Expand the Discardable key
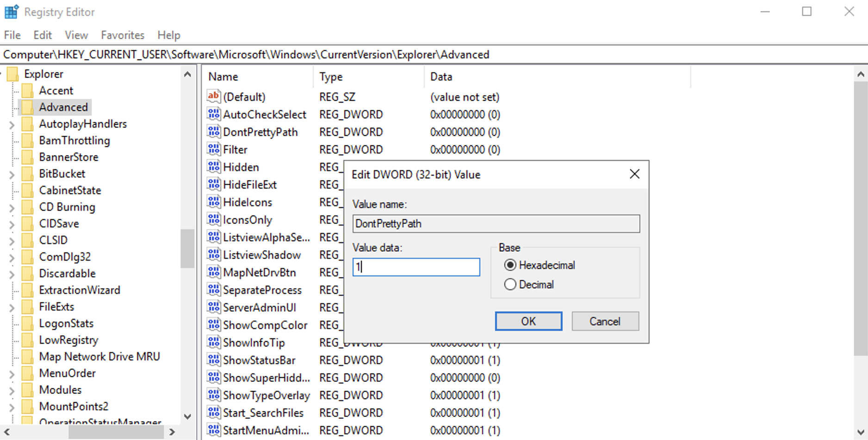 click(x=12, y=274)
